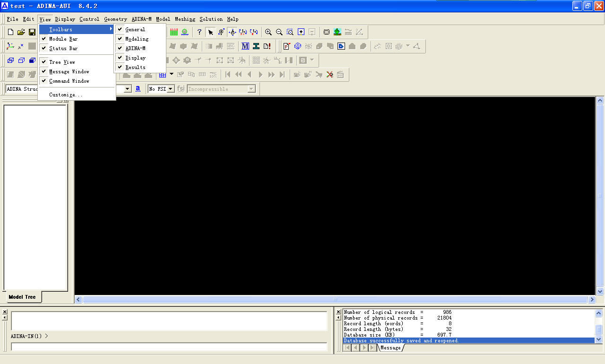Image resolution: width=605 pixels, height=364 pixels.
Task: Open the Manage Materials M icon
Action: pyautogui.click(x=245, y=46)
